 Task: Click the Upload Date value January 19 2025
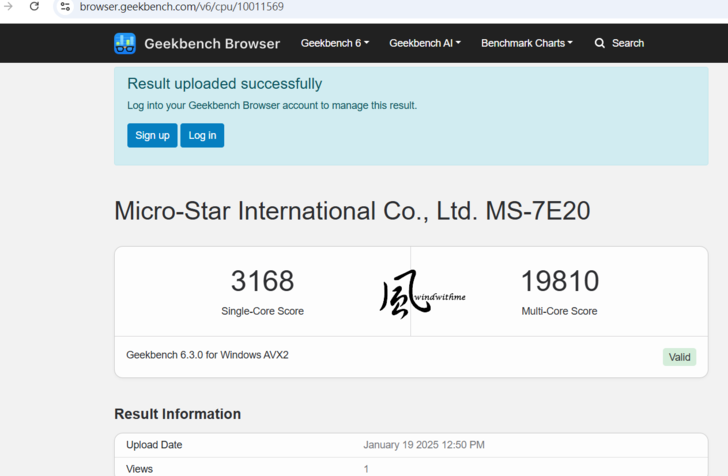423,445
